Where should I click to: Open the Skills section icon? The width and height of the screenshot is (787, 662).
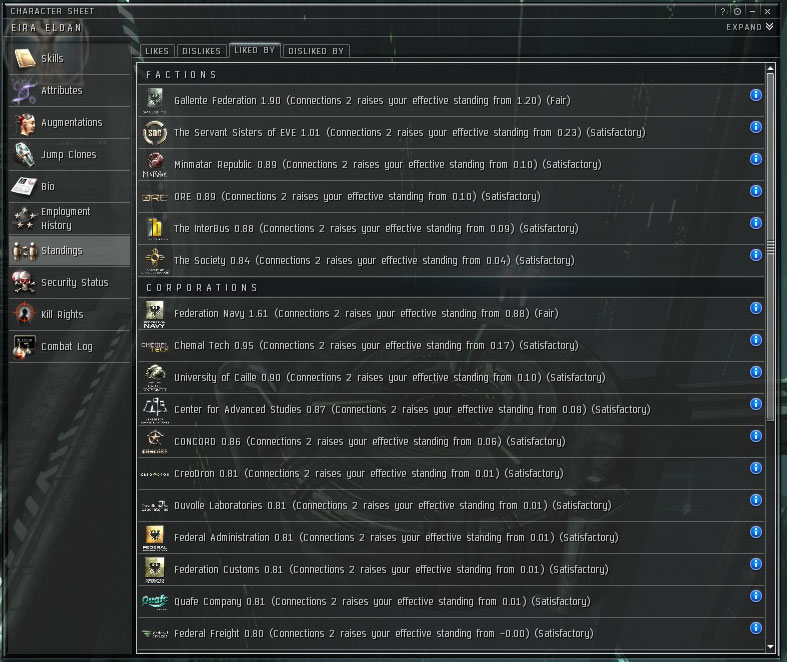tap(24, 58)
